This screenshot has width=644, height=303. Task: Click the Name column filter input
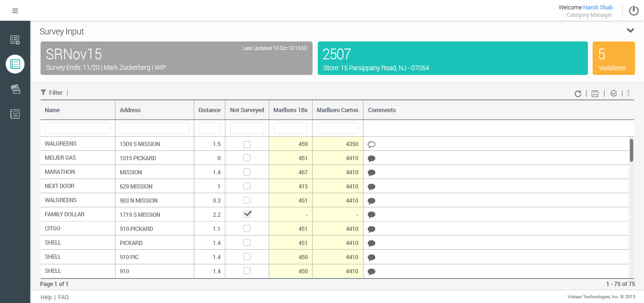coord(77,128)
